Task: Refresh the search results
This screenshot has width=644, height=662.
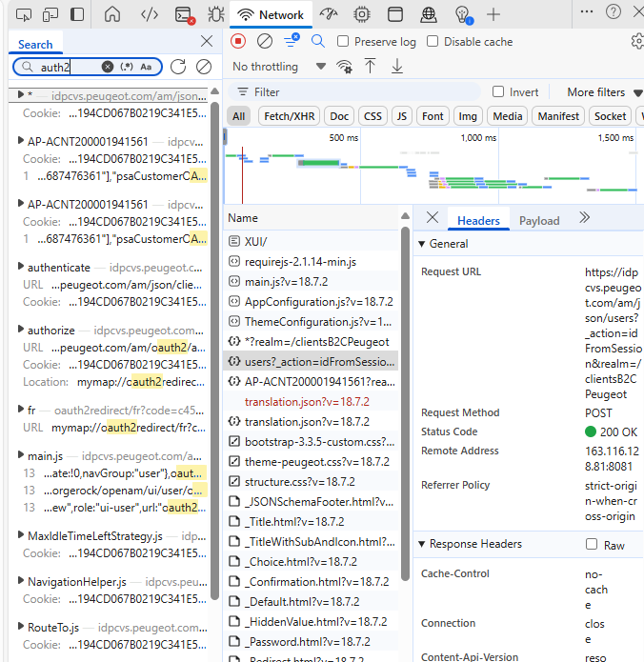Action: 177,67
